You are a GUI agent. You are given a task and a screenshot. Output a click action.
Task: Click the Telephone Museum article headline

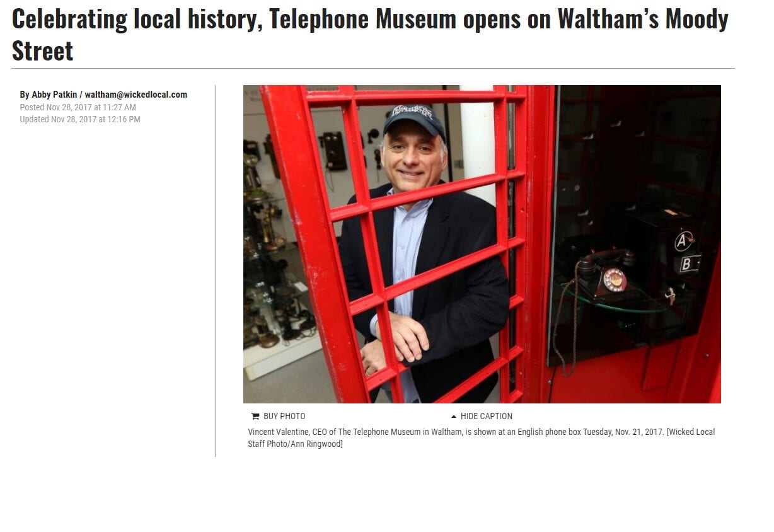tap(370, 35)
